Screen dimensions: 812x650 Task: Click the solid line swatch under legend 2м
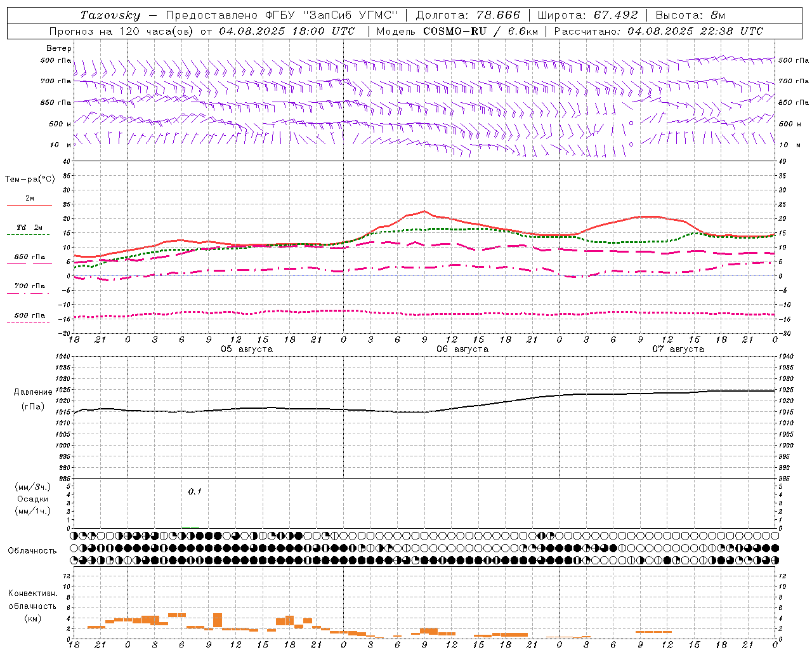(x=30, y=206)
